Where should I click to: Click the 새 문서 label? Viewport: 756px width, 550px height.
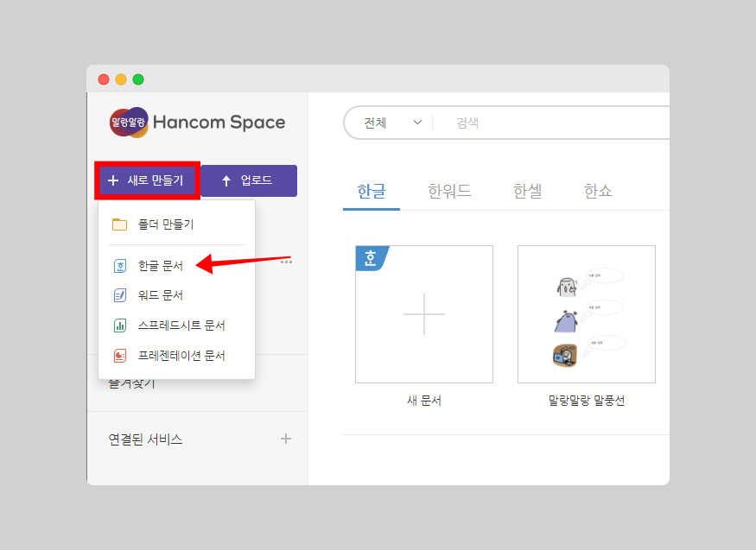point(424,401)
